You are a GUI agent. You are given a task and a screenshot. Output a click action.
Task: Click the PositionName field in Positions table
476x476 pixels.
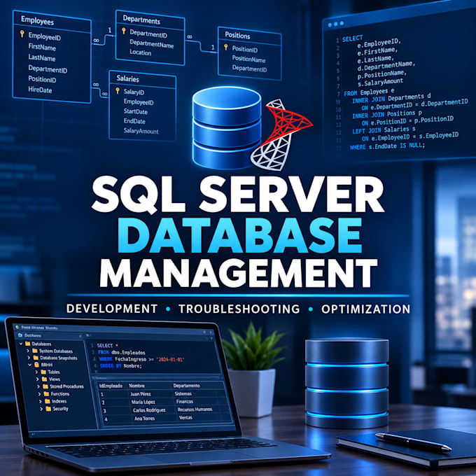(x=248, y=59)
